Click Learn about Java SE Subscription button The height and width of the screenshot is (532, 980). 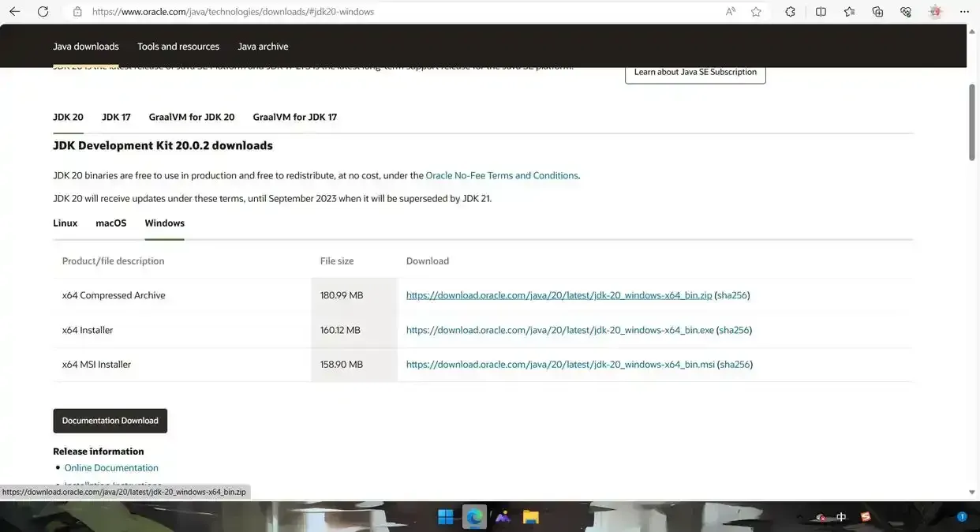(x=695, y=72)
